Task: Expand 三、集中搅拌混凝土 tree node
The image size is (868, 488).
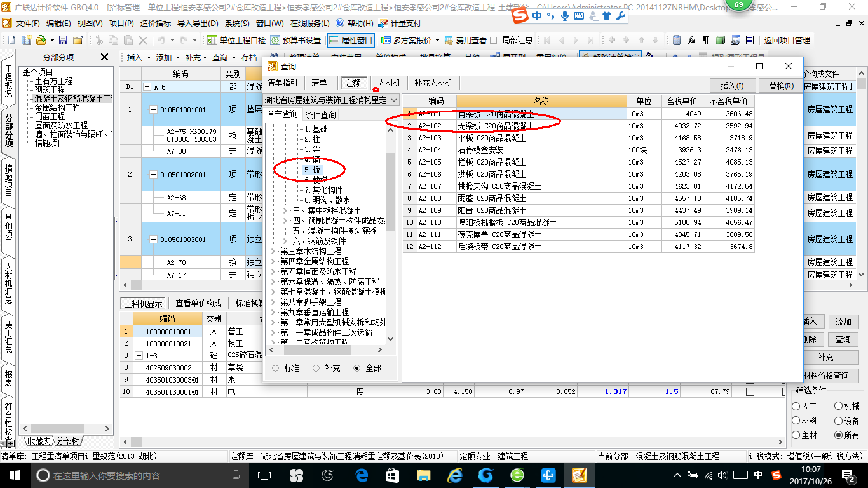Action: tap(285, 210)
